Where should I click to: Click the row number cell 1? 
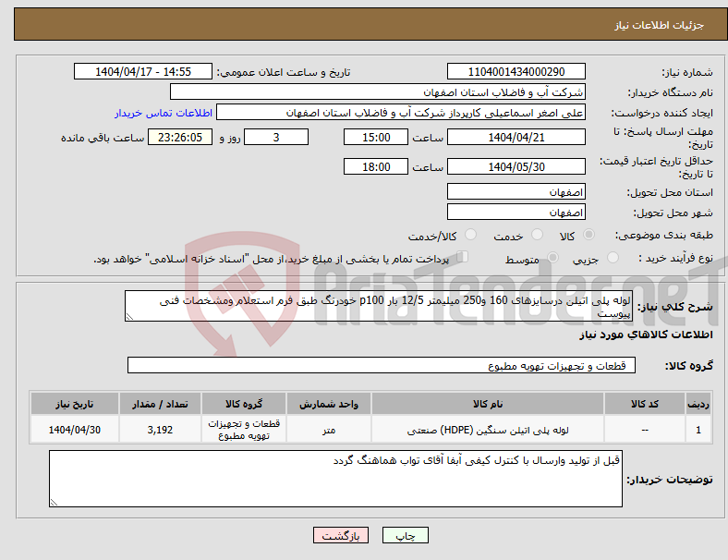click(698, 430)
